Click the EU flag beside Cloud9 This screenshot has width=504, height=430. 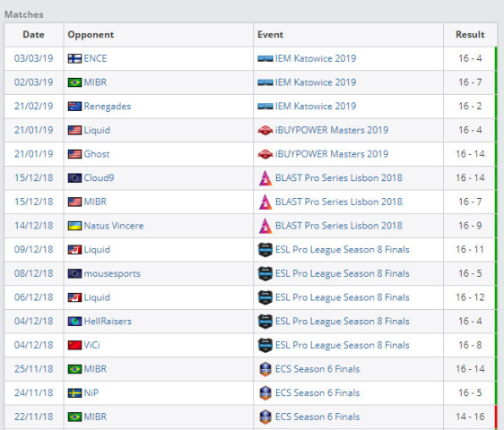pos(74,178)
